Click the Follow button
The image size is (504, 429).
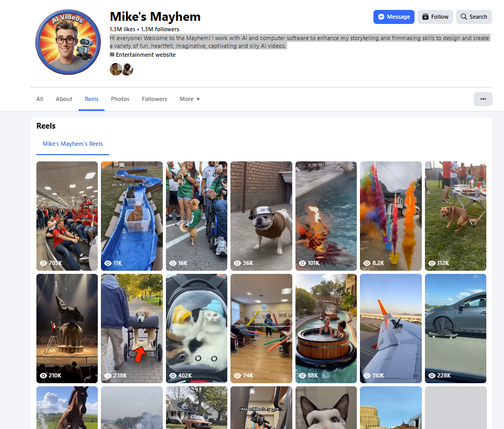(x=435, y=17)
